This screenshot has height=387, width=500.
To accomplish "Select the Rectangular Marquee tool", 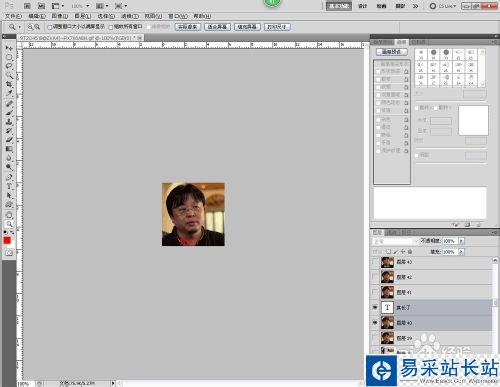I will [9, 57].
